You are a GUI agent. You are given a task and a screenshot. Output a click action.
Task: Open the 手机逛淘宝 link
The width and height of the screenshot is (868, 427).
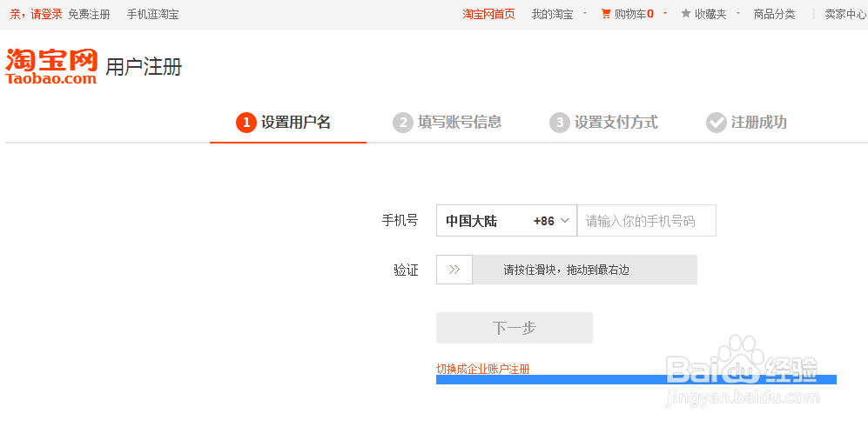click(152, 15)
